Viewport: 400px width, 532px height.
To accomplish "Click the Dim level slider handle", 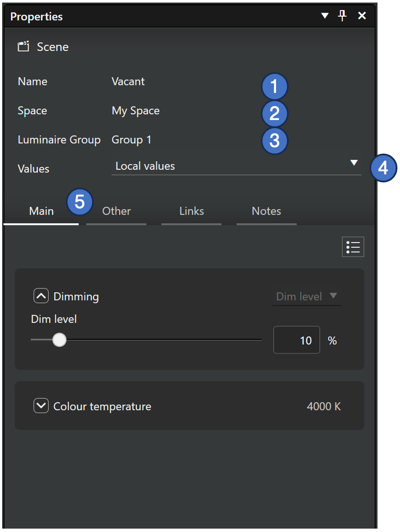I will tap(59, 340).
